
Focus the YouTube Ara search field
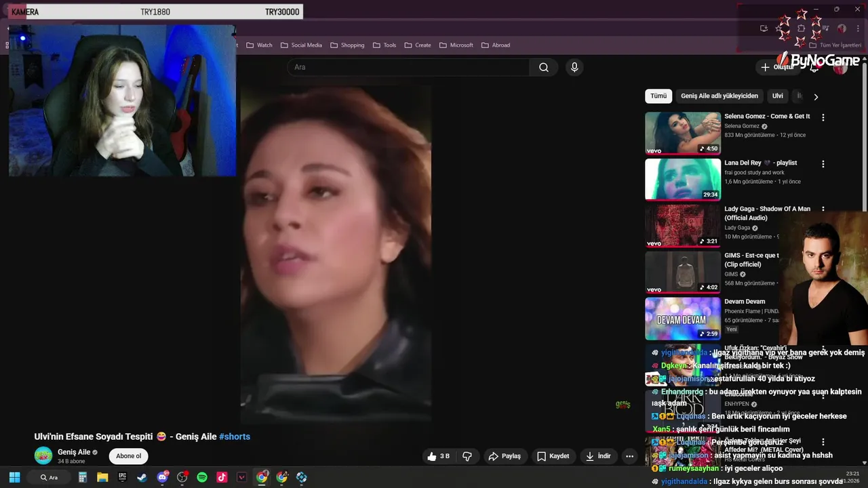click(x=408, y=67)
